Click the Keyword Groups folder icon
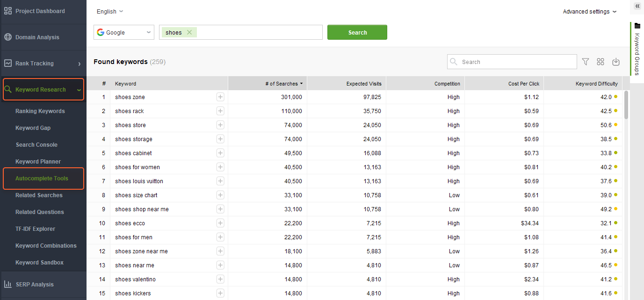The image size is (644, 300). tap(637, 26)
